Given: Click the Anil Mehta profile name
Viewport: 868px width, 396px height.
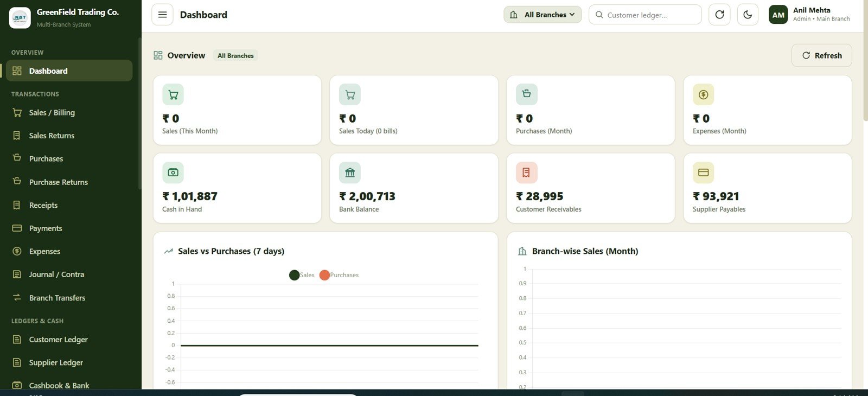Looking at the screenshot, I should (x=812, y=10).
